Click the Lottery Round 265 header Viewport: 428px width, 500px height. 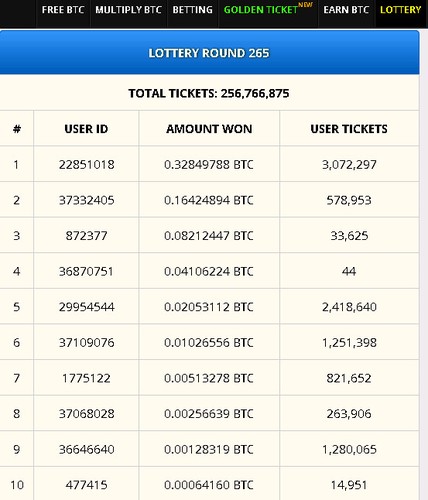(x=209, y=53)
